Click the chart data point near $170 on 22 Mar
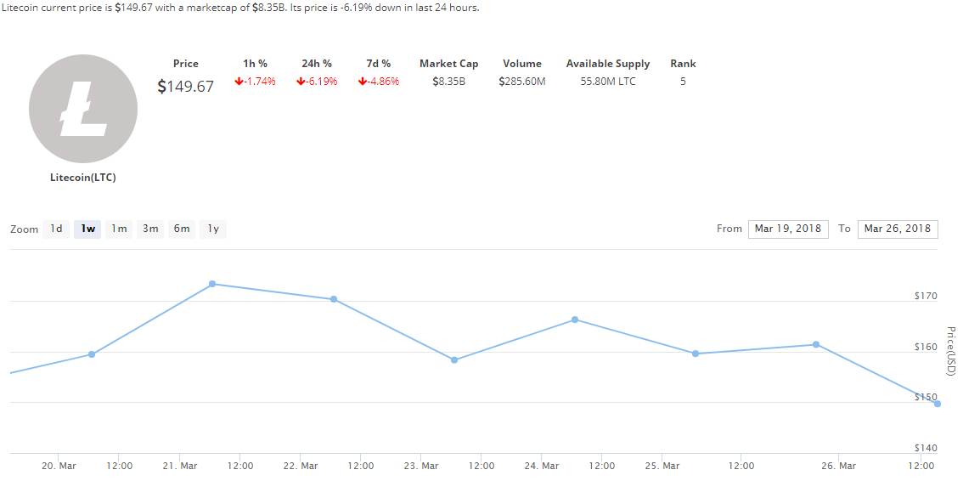 334,299
